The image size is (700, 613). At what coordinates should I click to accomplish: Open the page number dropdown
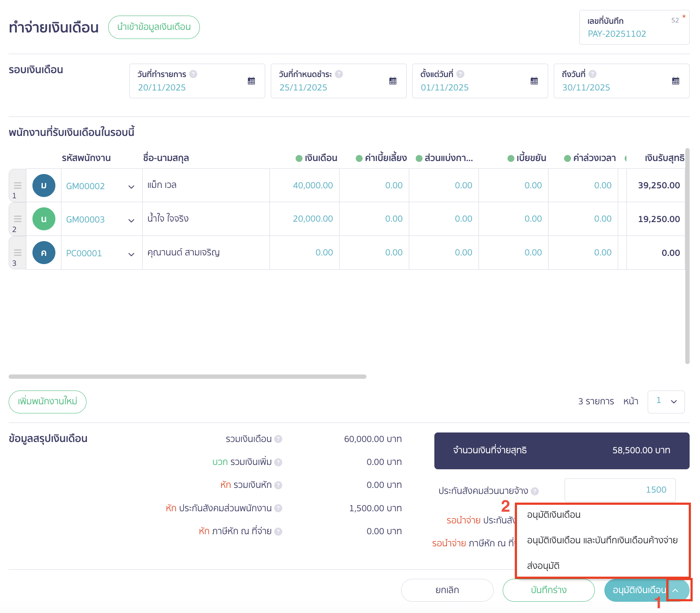[666, 401]
